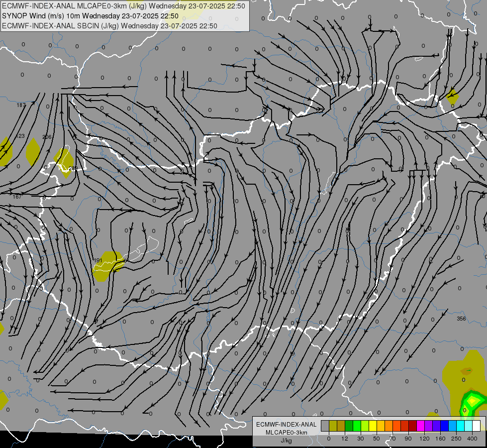Click the legend title ECMWF-INDEX-ANAL
This screenshot has width=487, height=448.
tap(286, 425)
